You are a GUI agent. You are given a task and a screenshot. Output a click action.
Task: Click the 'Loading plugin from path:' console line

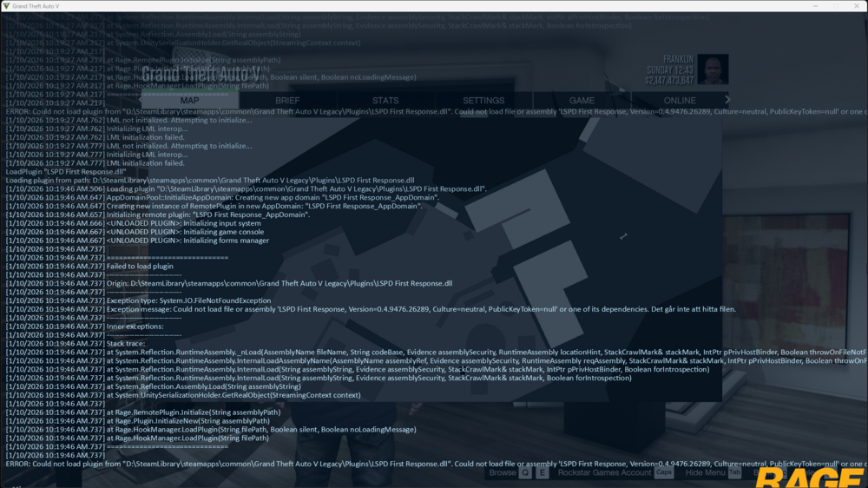click(210, 180)
